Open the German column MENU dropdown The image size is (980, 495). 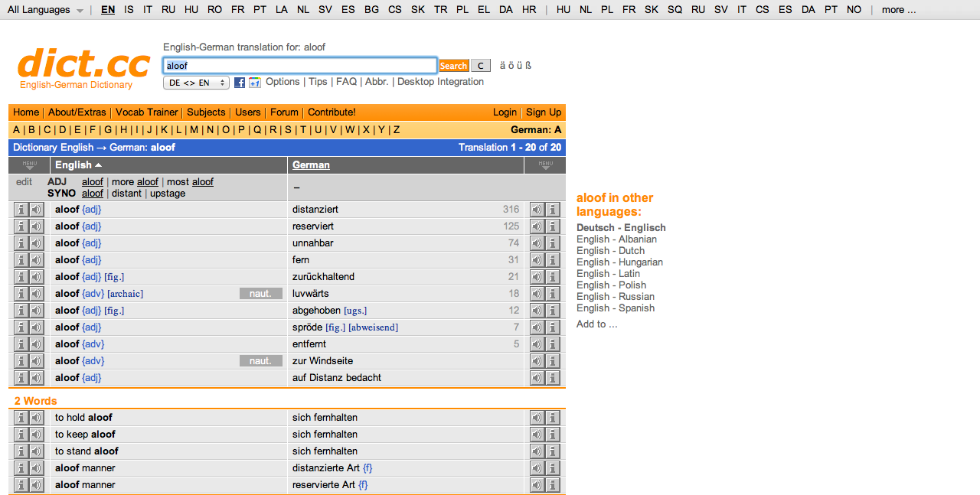(x=545, y=164)
